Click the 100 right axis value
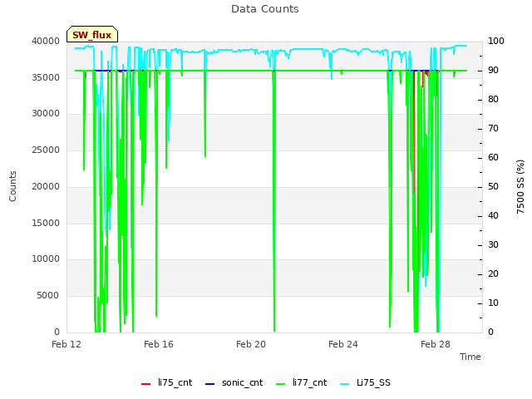532x399 pixels. [x=496, y=41]
